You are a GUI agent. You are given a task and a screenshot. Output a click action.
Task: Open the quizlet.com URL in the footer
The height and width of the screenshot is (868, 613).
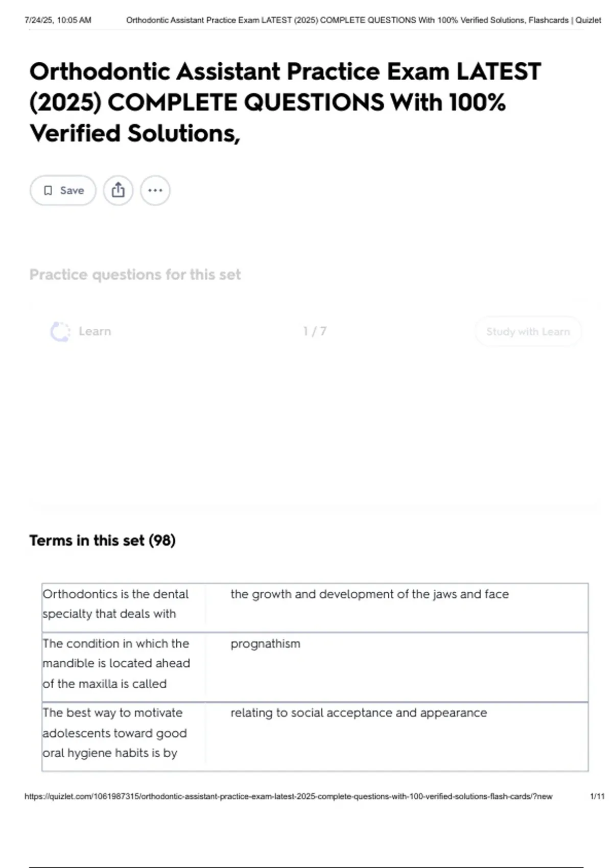pyautogui.click(x=288, y=797)
